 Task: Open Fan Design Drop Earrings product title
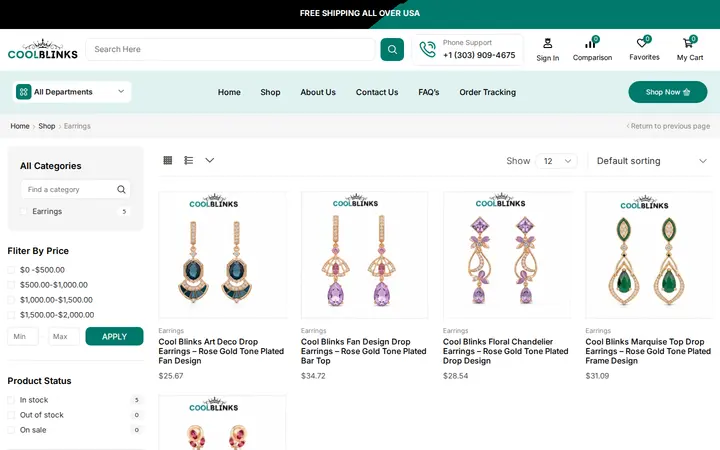(x=364, y=351)
